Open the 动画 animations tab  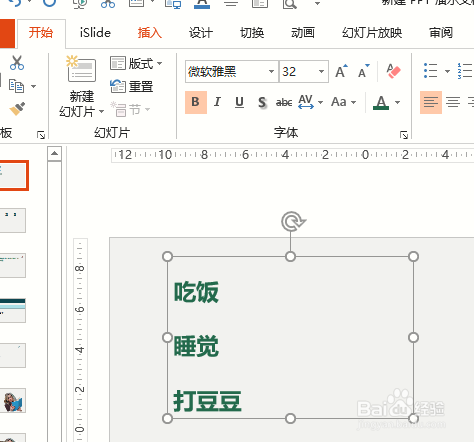pyautogui.click(x=303, y=33)
